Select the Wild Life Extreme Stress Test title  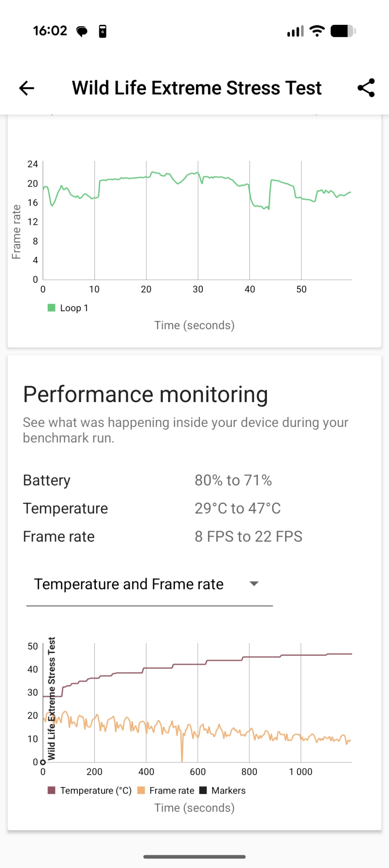[x=197, y=88]
